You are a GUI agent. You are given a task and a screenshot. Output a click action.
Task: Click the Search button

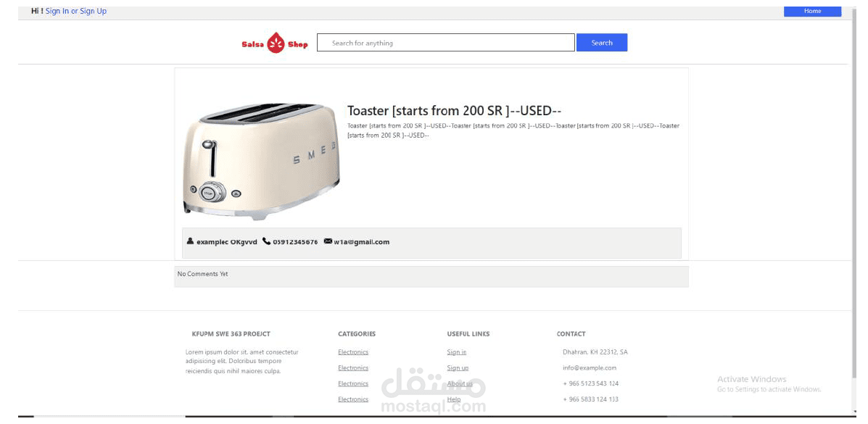click(602, 43)
